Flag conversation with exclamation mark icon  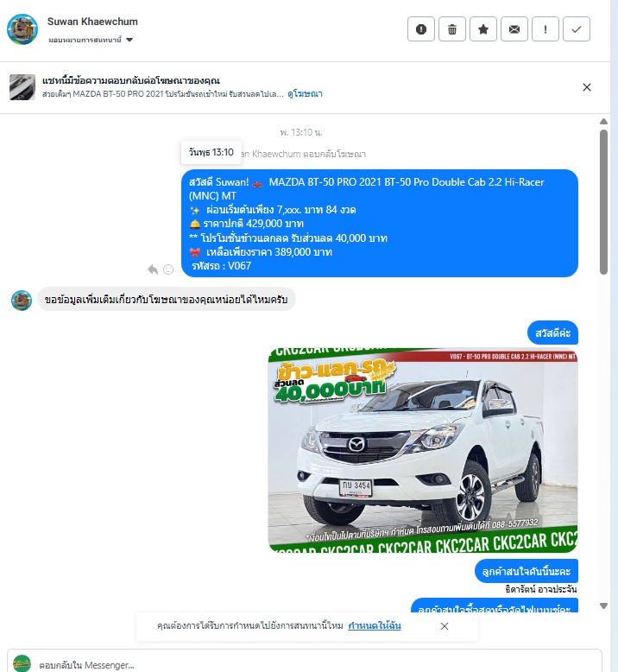(x=545, y=29)
